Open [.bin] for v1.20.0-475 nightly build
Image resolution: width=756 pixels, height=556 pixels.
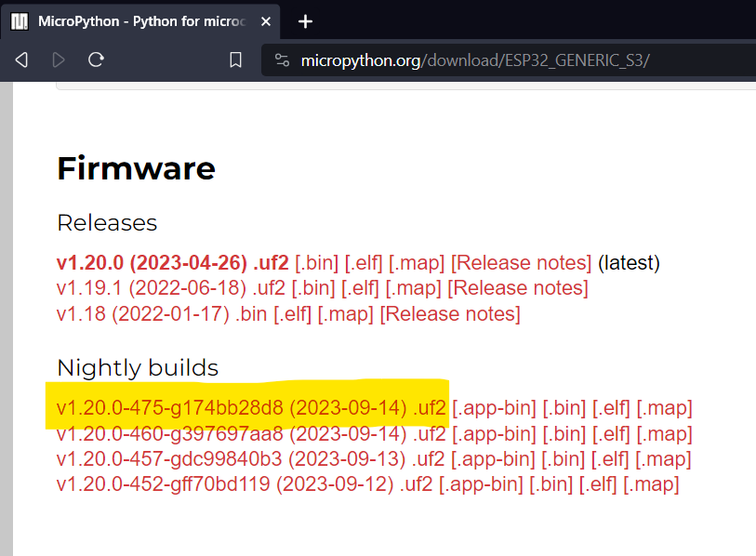click(564, 408)
